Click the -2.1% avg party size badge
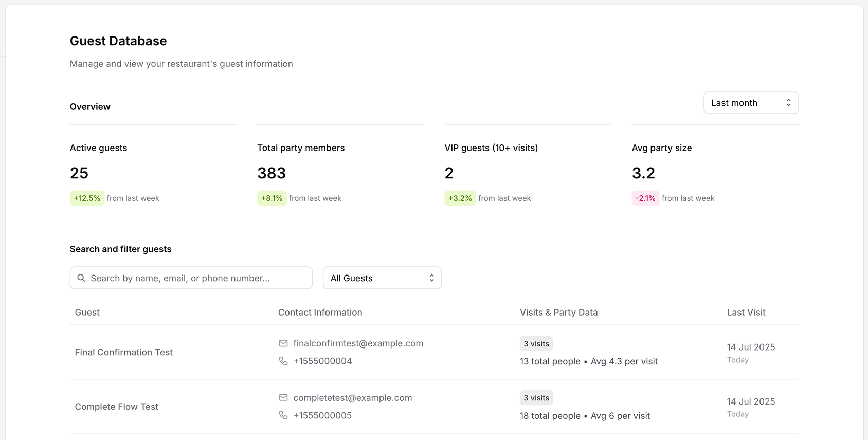Screen dimensions: 868x440 pos(645,198)
